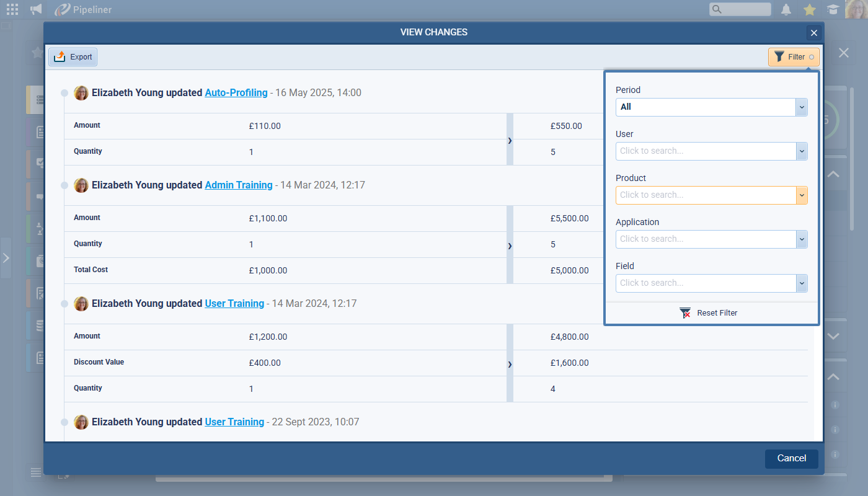Open the Admin Training link
This screenshot has height=496, width=868.
[239, 185]
